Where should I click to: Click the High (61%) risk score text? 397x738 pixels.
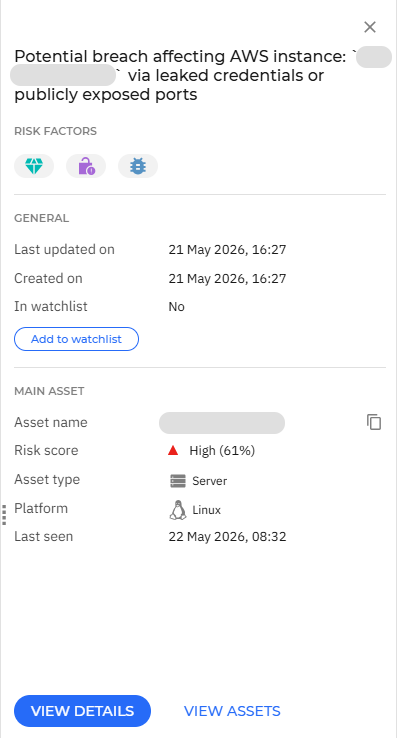pyautogui.click(x=222, y=451)
